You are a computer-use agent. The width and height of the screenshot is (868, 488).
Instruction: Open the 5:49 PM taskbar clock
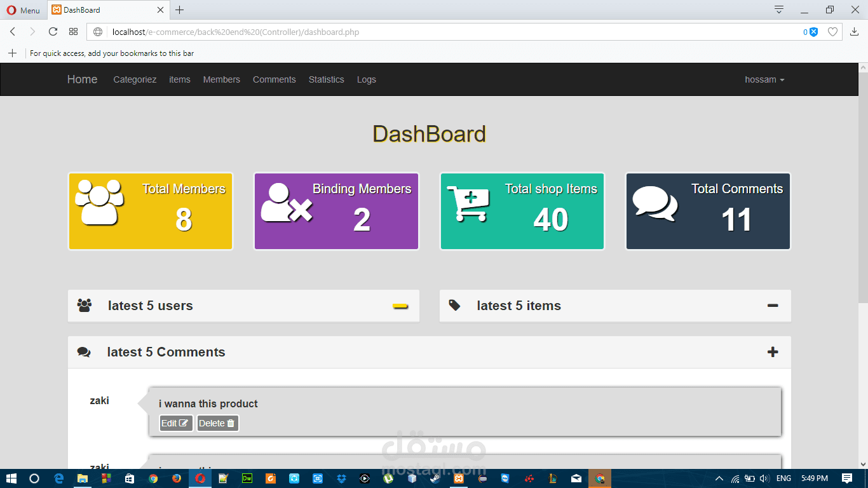815,478
